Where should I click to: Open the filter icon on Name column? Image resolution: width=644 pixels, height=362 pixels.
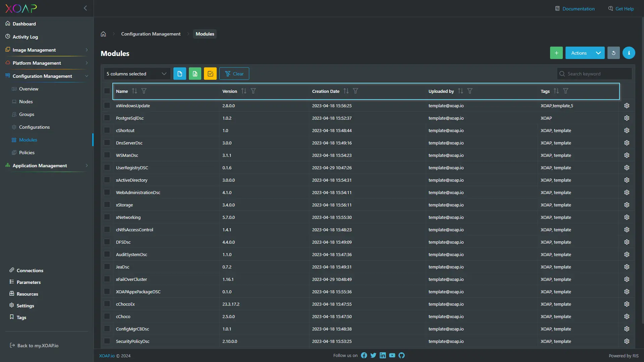click(144, 91)
